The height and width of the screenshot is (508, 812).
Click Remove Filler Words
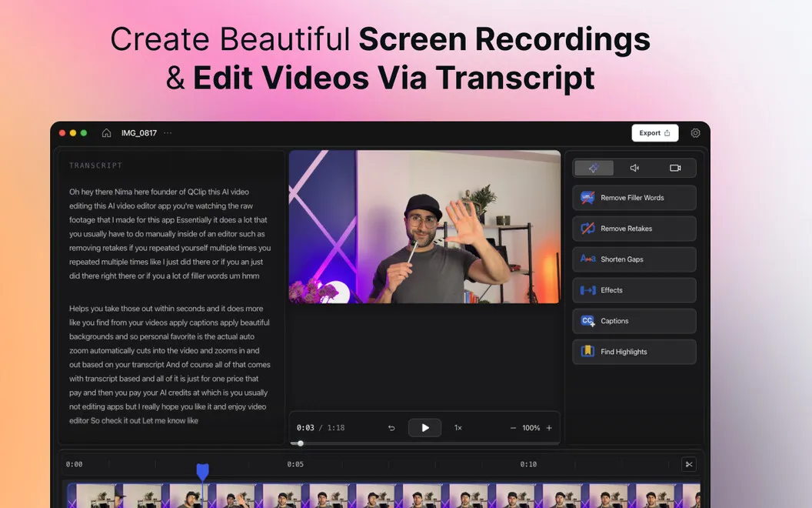click(x=634, y=198)
